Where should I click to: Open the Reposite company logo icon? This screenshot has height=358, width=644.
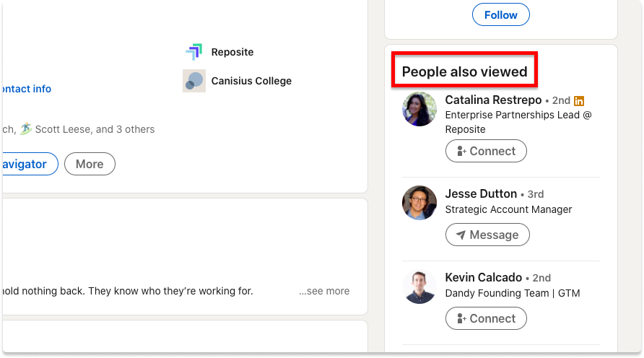click(194, 52)
